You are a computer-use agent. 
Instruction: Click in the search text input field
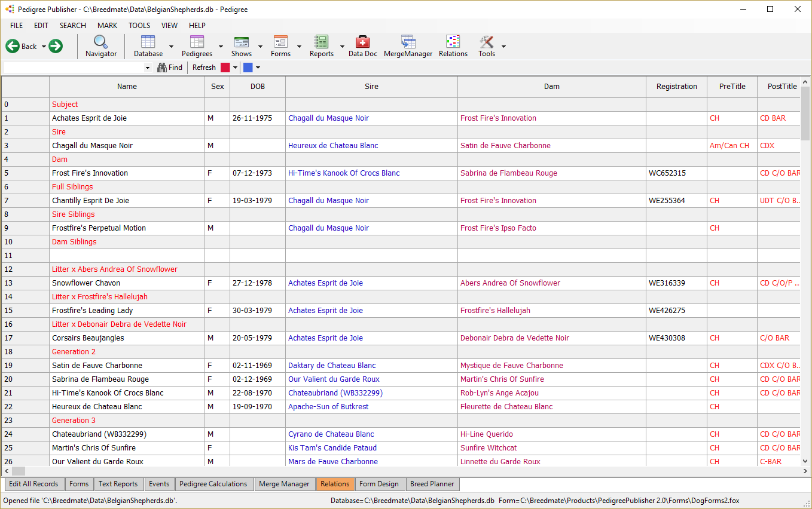point(74,68)
